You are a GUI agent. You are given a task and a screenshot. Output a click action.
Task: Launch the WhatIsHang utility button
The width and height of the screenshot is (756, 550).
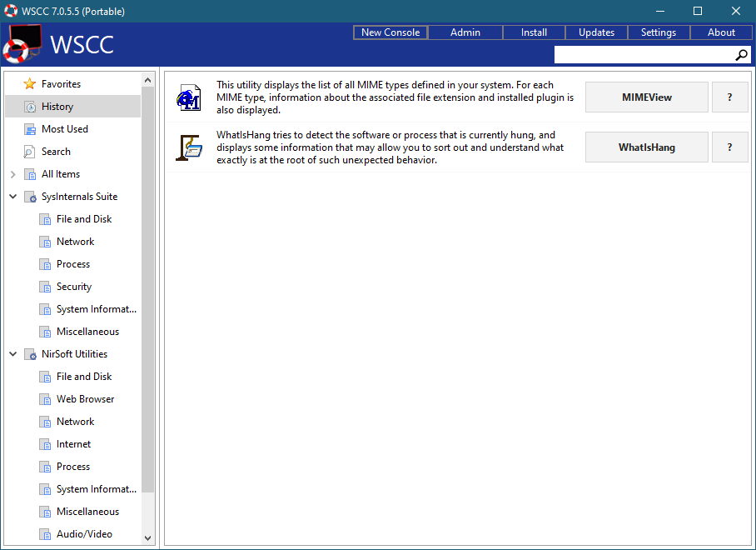point(647,147)
